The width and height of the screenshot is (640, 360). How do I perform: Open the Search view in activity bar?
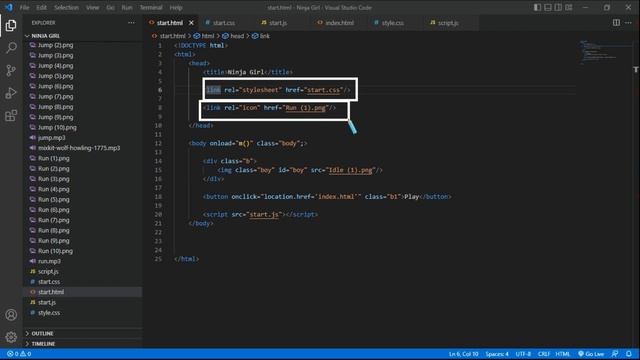(x=11, y=48)
